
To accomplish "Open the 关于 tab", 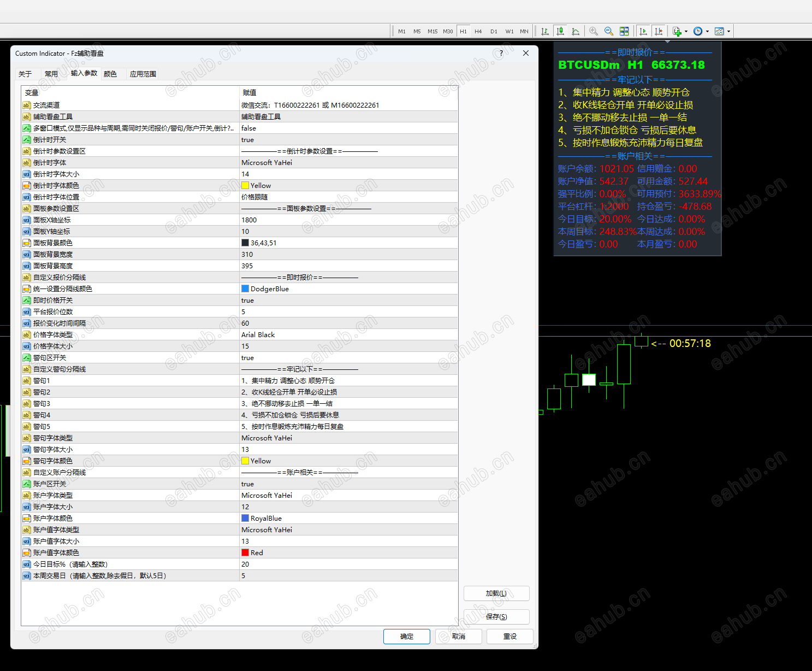I will (x=25, y=74).
